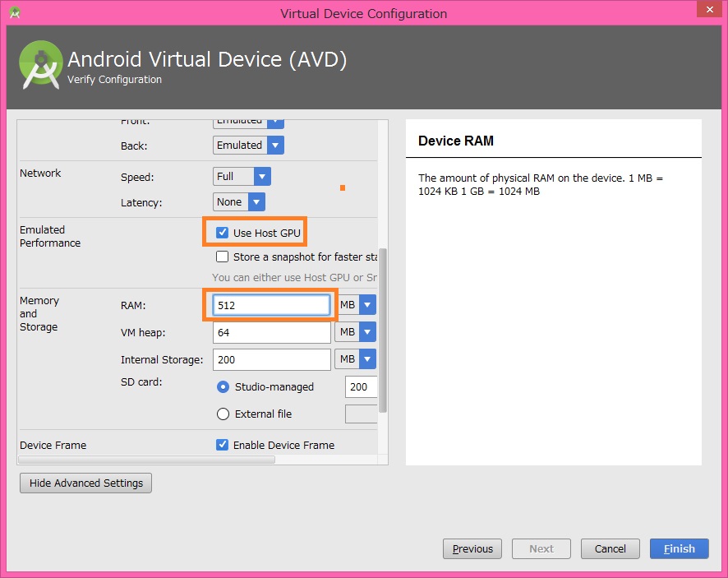
Task: Open the Network Latency None dropdown
Action: coord(239,201)
